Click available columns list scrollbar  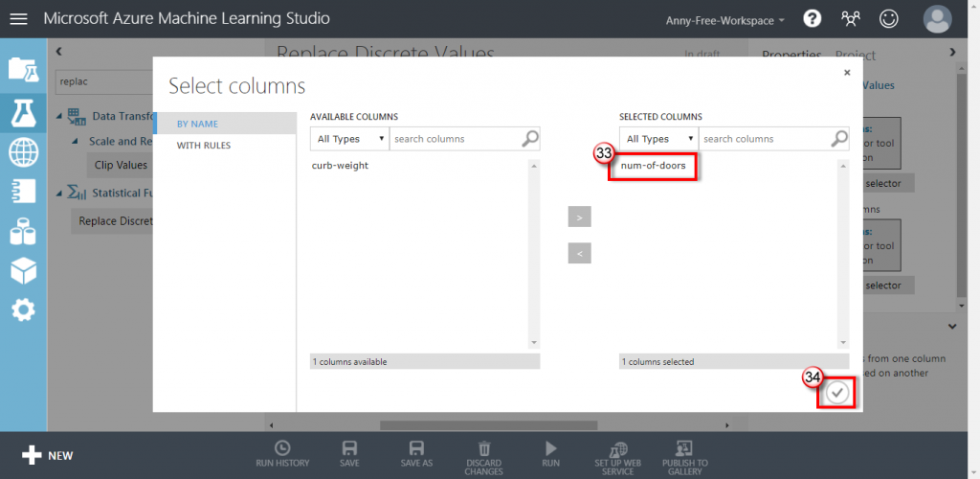[x=534, y=254]
